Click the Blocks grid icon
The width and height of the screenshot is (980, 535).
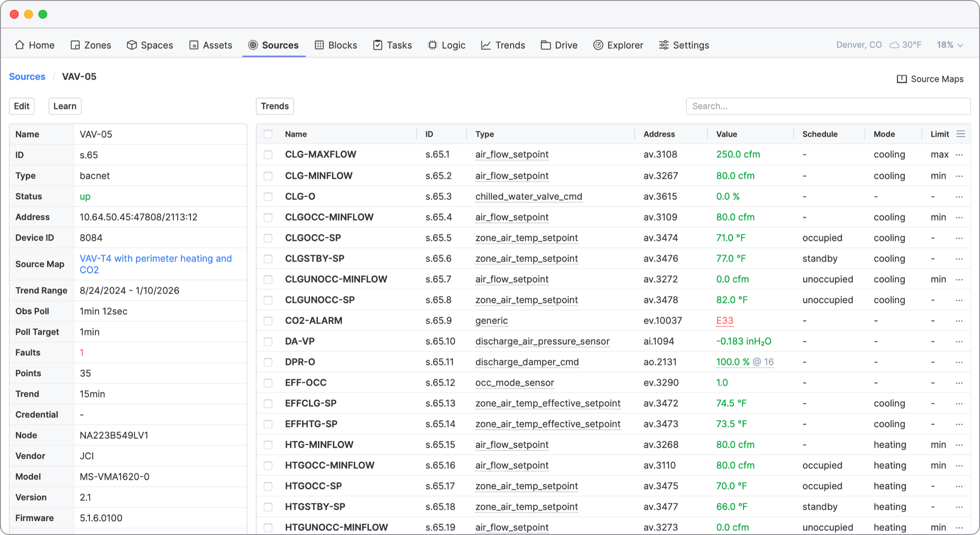(319, 45)
